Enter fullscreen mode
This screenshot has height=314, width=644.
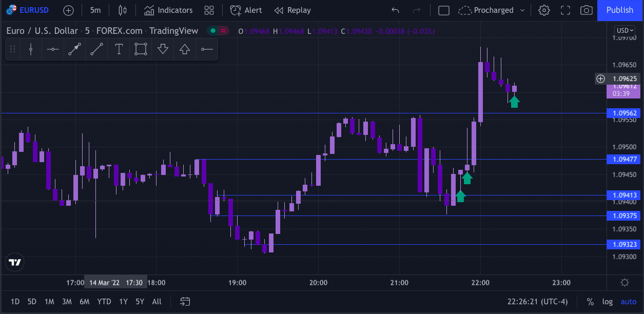(565, 10)
